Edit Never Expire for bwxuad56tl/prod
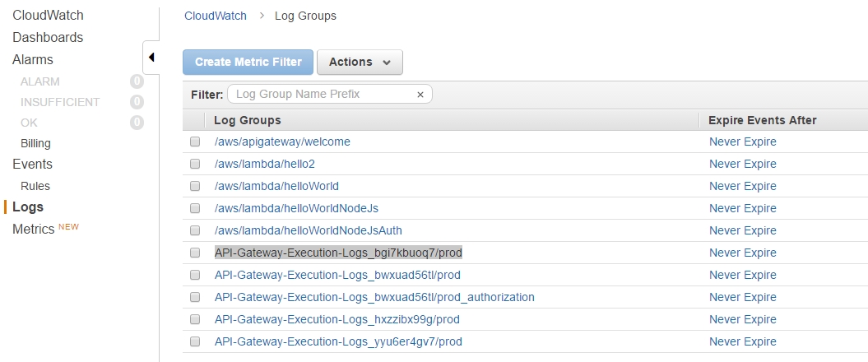This screenshot has width=868, height=362. click(742, 275)
